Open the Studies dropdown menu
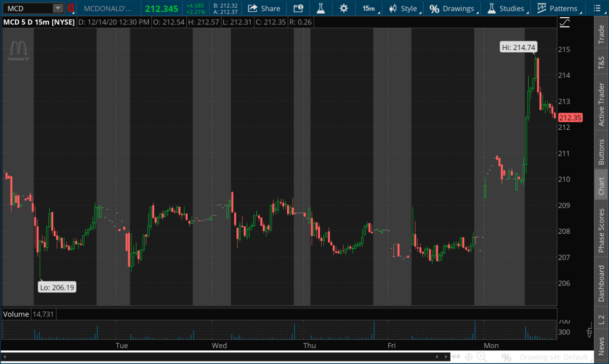Image resolution: width=609 pixels, height=364 pixels. point(506,8)
